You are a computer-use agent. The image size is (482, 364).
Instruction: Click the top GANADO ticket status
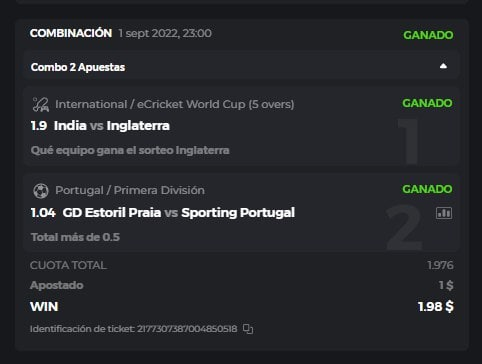[x=428, y=35]
